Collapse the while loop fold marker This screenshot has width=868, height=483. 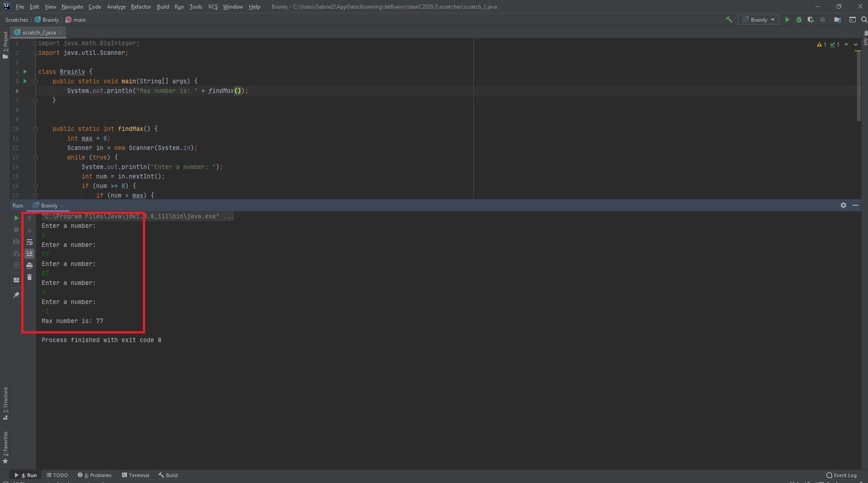pyautogui.click(x=35, y=158)
